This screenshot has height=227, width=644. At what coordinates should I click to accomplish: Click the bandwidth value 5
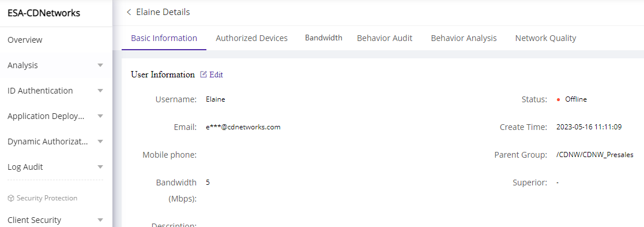point(208,182)
